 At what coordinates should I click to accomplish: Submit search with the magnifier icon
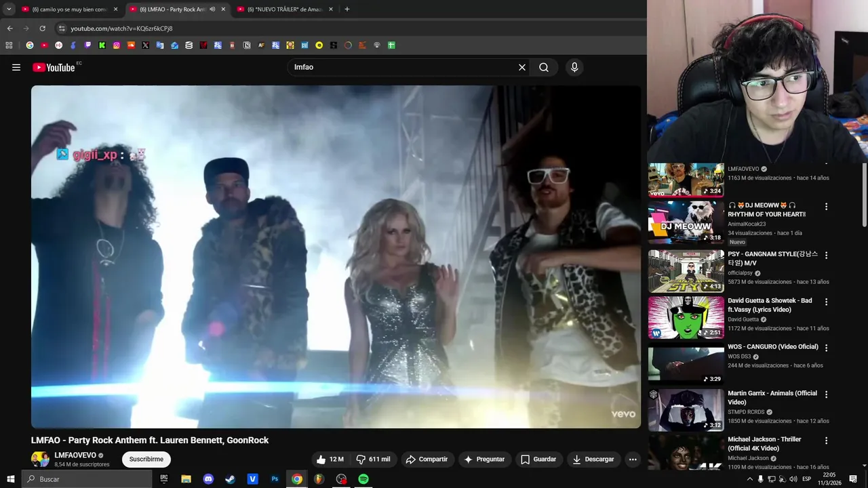coord(544,67)
